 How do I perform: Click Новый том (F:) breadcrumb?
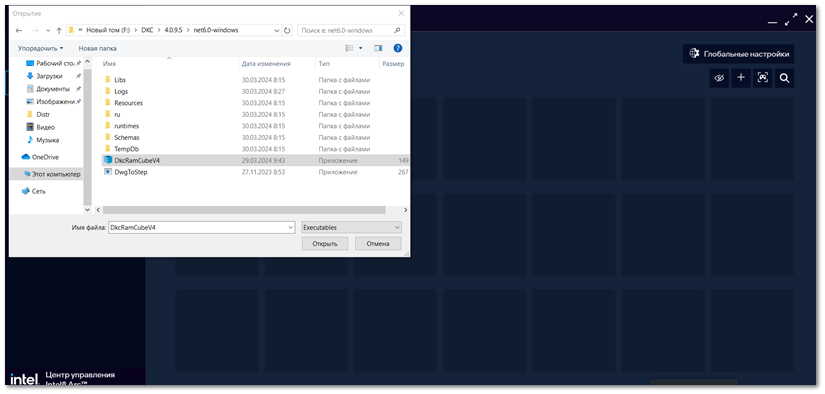pos(108,31)
